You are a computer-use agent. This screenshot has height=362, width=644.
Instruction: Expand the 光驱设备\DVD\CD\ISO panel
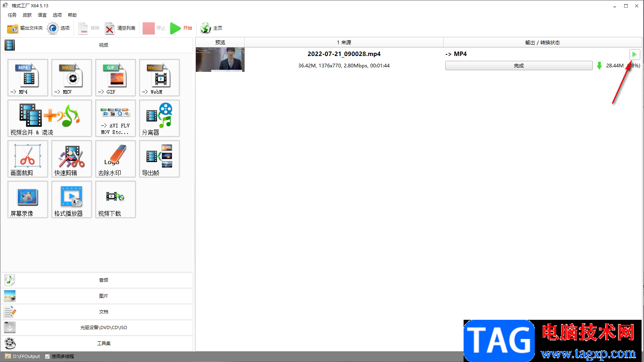coord(98,328)
